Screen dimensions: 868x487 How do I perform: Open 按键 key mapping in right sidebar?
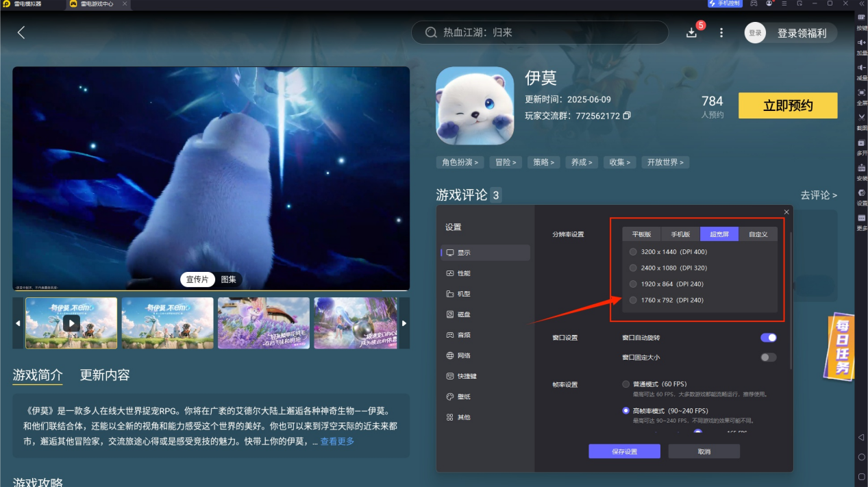(x=861, y=21)
